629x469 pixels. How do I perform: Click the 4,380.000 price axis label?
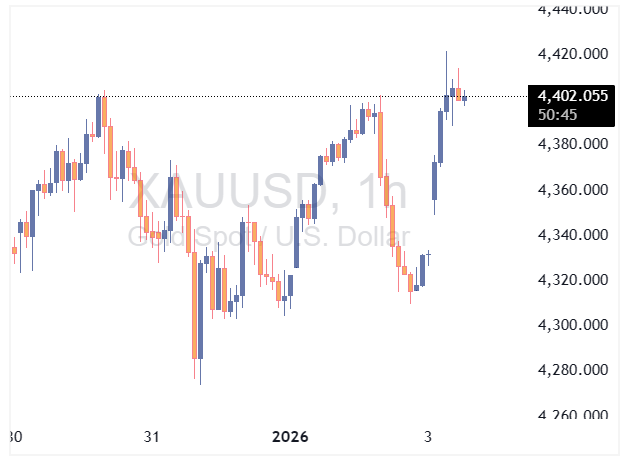pyautogui.click(x=573, y=144)
